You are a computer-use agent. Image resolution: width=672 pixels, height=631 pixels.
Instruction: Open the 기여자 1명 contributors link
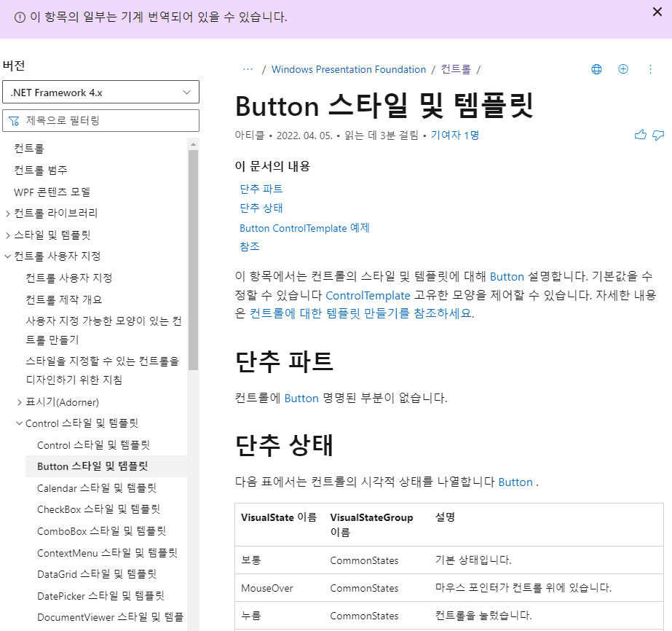click(455, 135)
